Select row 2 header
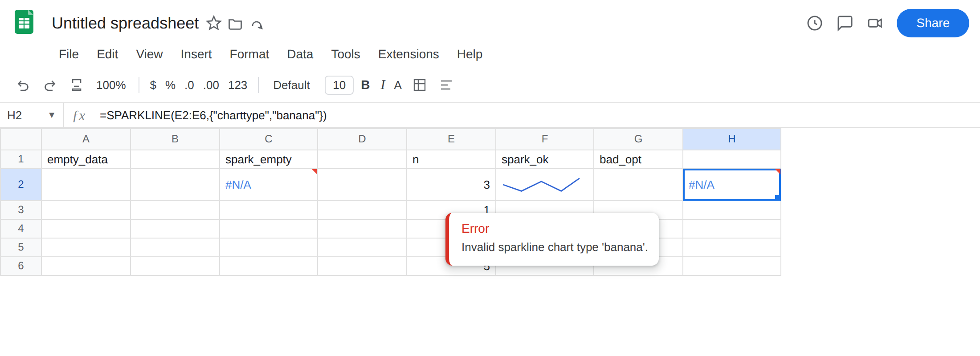 tap(21, 185)
